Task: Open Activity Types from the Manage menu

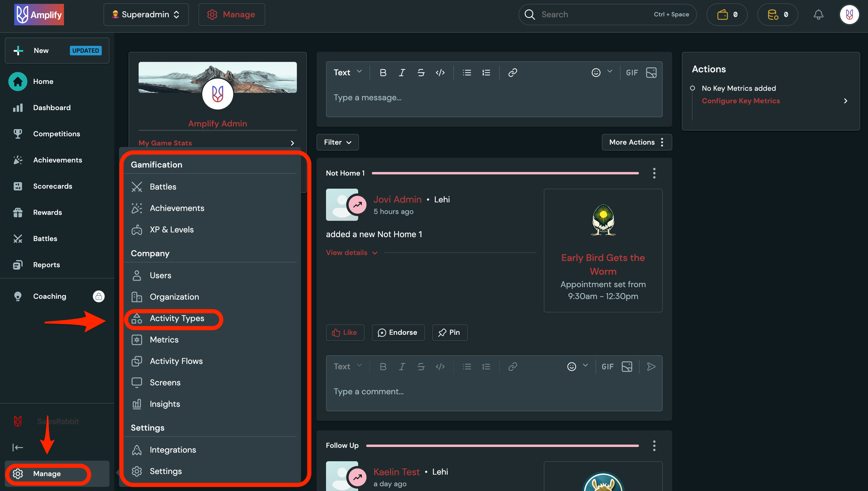Action: [x=177, y=318]
